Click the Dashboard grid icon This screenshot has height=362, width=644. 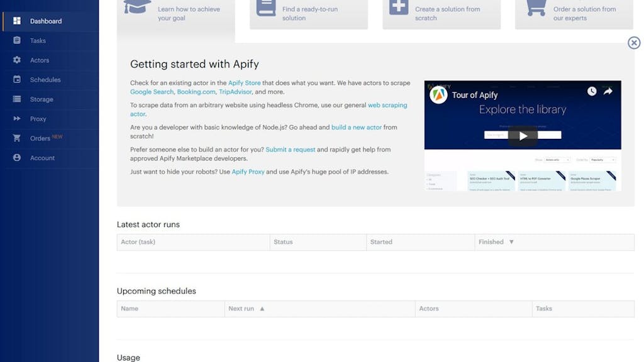point(17,21)
